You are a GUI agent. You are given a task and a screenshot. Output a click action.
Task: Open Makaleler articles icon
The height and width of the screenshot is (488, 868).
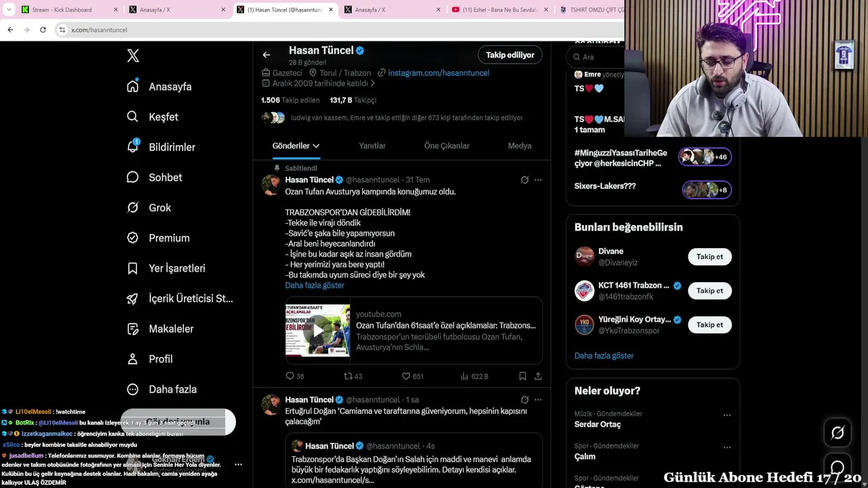coord(133,329)
